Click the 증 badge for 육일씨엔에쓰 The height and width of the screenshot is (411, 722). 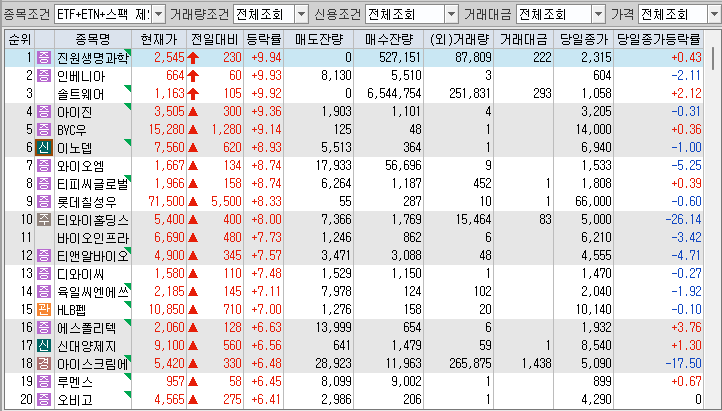(44, 291)
